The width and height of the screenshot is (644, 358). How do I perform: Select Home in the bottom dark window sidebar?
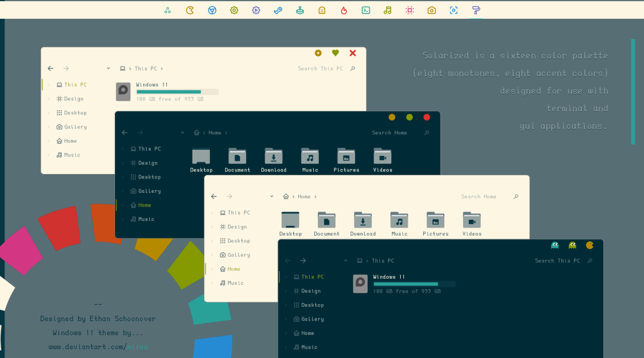tap(307, 333)
